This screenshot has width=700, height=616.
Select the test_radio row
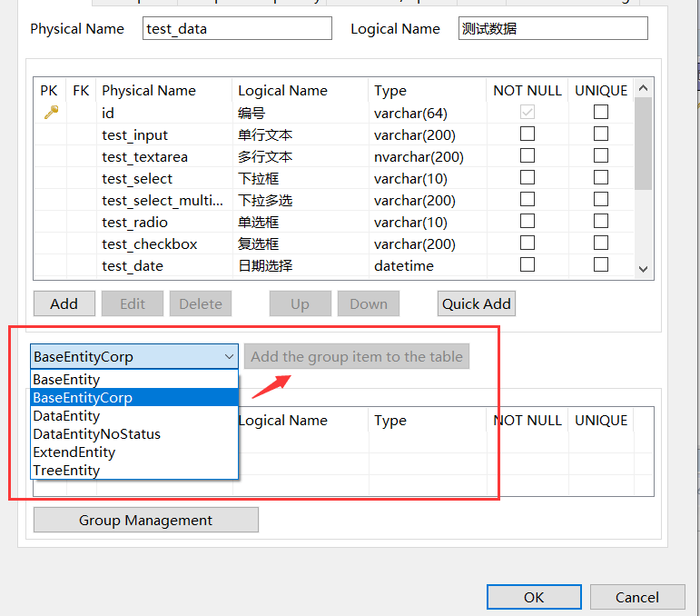[x=334, y=222]
